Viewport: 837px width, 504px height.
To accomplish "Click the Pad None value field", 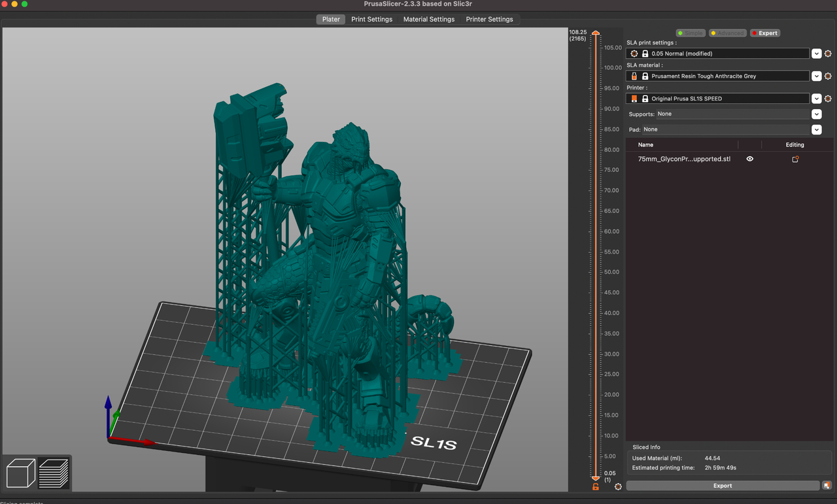I will click(x=726, y=129).
